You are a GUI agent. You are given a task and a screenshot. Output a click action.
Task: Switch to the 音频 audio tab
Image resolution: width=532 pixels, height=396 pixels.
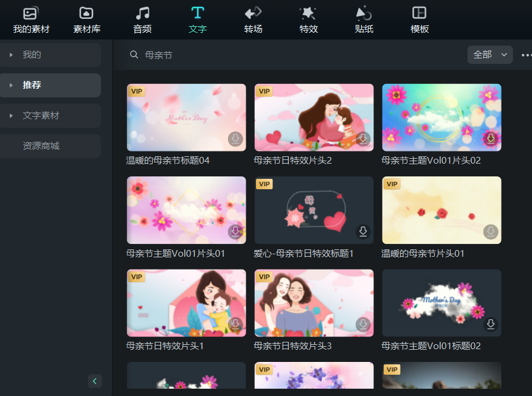142,19
